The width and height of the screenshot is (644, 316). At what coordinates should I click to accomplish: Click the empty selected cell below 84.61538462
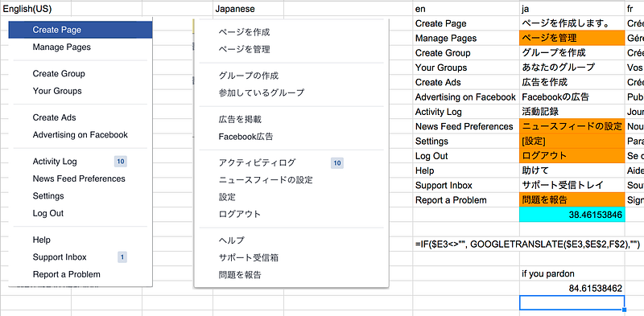(x=572, y=303)
